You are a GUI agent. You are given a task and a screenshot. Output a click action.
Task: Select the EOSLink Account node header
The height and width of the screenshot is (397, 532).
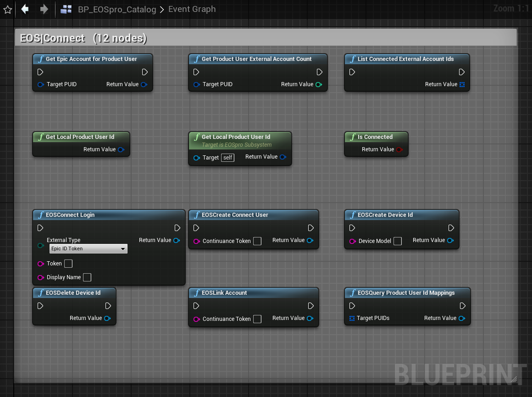tap(254, 293)
